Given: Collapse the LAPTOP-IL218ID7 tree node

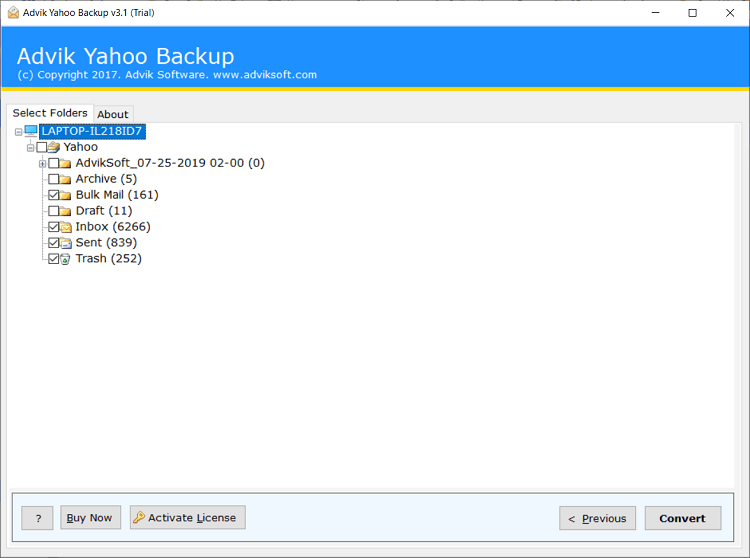Looking at the screenshot, I should tap(19, 131).
